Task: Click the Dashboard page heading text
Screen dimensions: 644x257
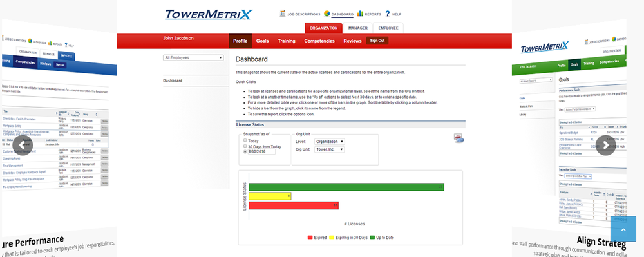Action: pos(251,59)
